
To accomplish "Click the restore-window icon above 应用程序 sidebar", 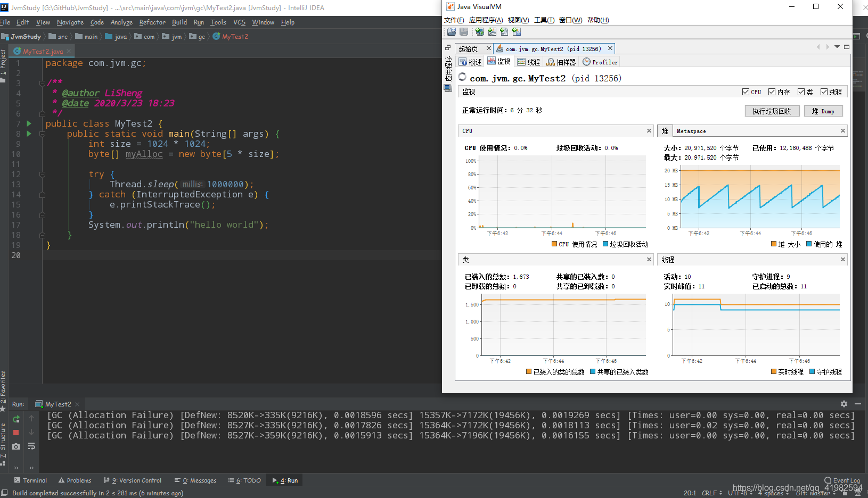I will [448, 48].
